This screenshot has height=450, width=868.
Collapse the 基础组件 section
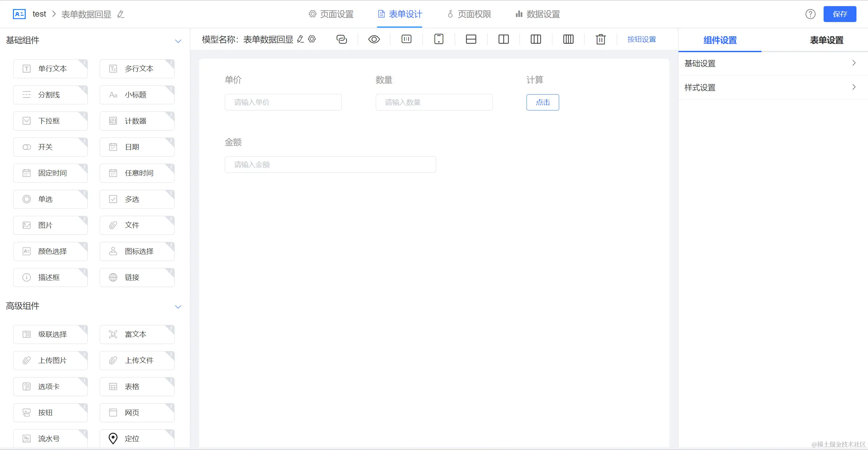point(178,41)
